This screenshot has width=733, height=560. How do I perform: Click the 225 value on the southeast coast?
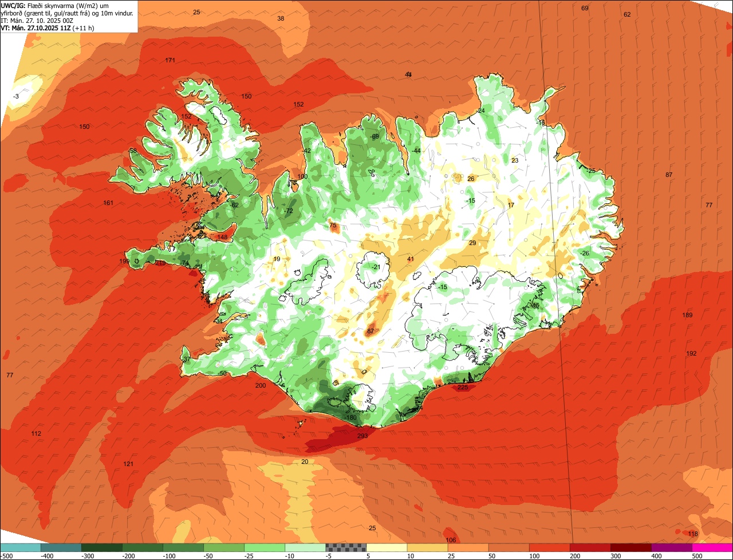pos(463,387)
